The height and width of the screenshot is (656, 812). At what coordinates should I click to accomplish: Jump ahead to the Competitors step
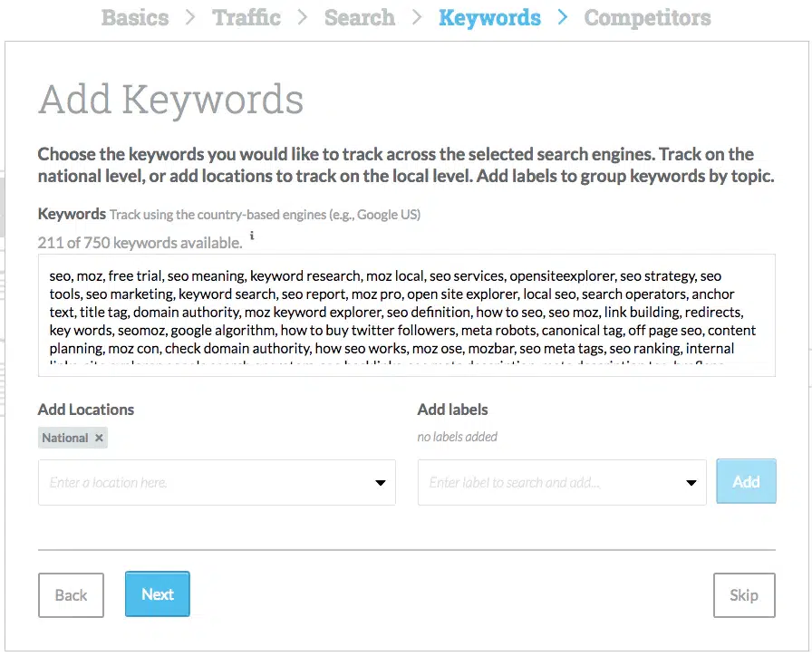[647, 17]
